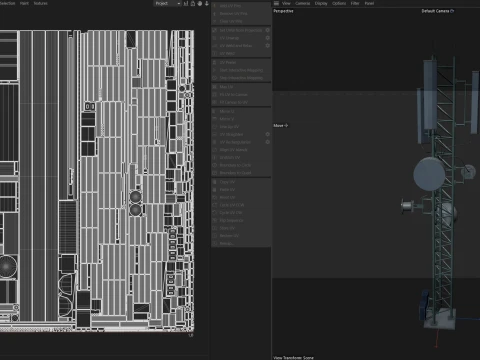This screenshot has width=480, height=360.
Task: Stop Interactive Mapping
Action: tap(241, 78)
